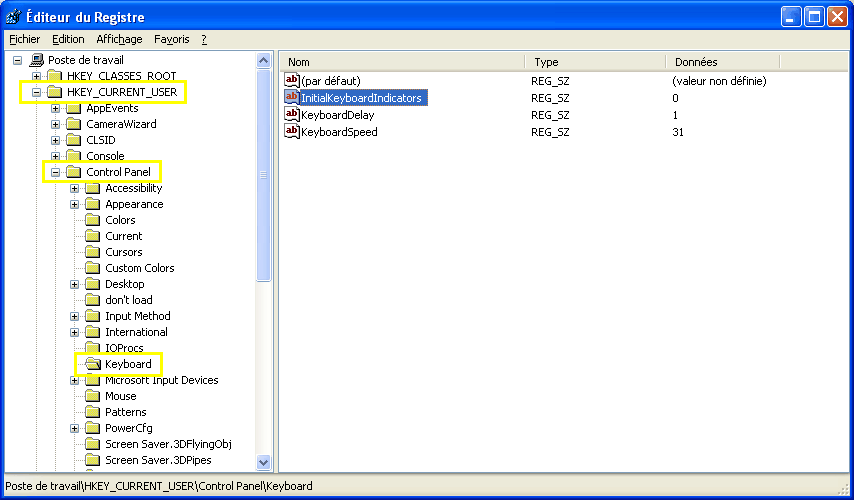Expand the HKEY_CLASSES_ROOT branch
Image resolution: width=854 pixels, height=500 pixels.
click(x=36, y=76)
